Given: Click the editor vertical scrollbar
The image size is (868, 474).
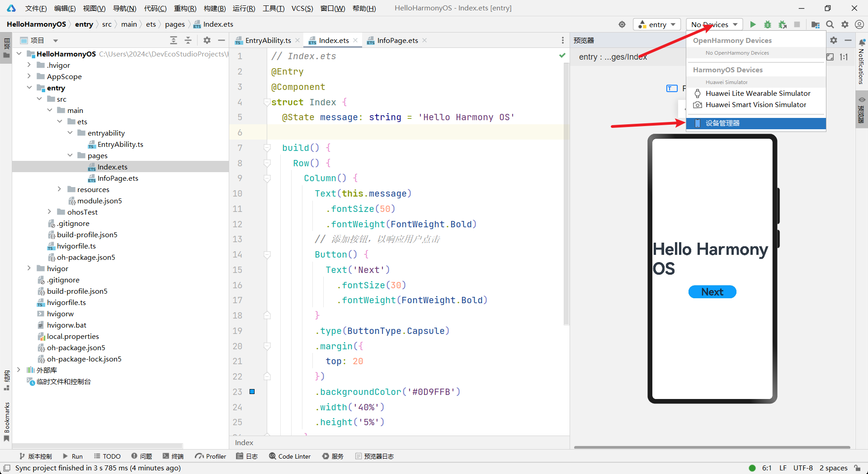Looking at the screenshot, I should [x=566, y=194].
